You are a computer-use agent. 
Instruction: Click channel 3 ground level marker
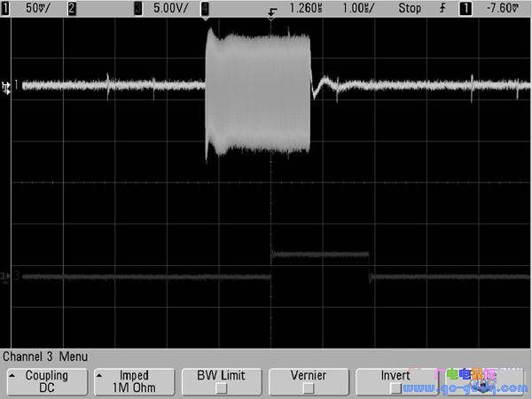click(x=4, y=277)
